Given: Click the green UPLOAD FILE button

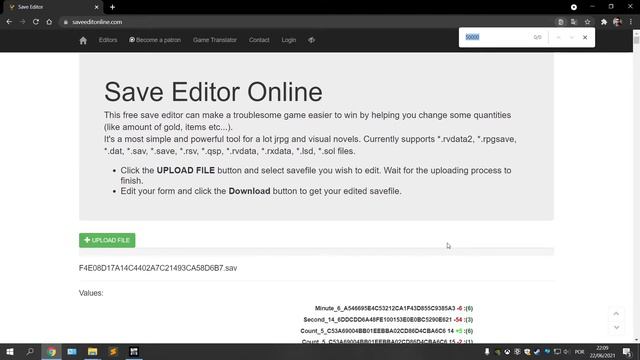Looking at the screenshot, I should pyautogui.click(x=107, y=240).
